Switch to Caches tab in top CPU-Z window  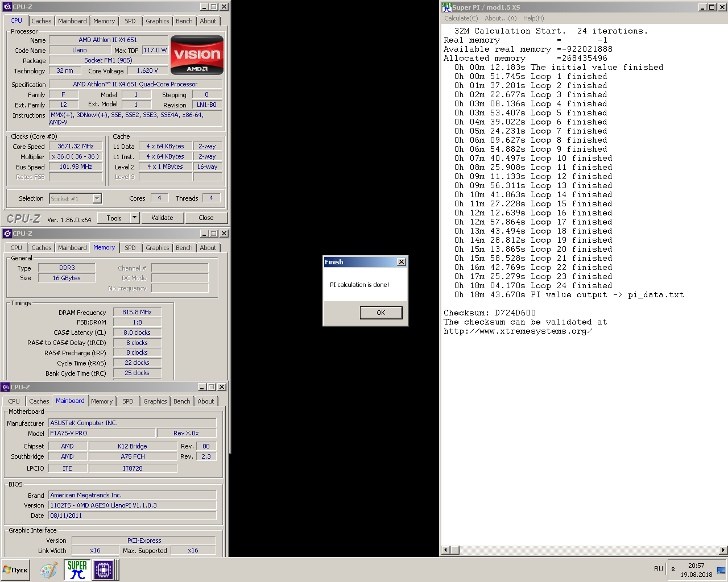(x=42, y=21)
